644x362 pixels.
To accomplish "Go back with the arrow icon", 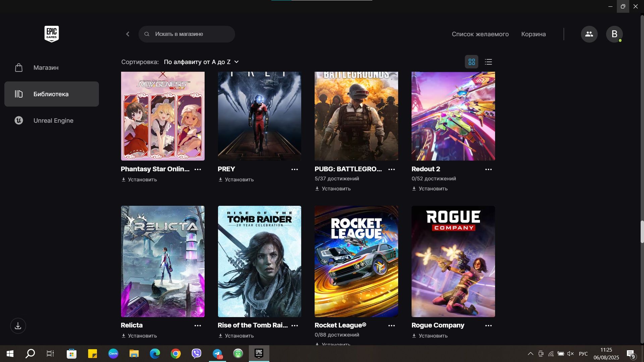I will (128, 34).
